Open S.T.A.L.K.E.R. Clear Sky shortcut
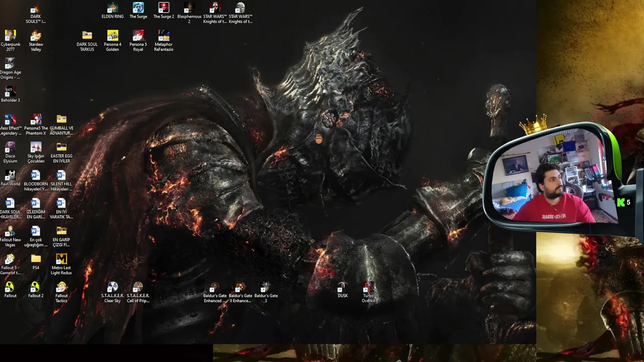Screen dimensions: 644x362 coord(112,293)
